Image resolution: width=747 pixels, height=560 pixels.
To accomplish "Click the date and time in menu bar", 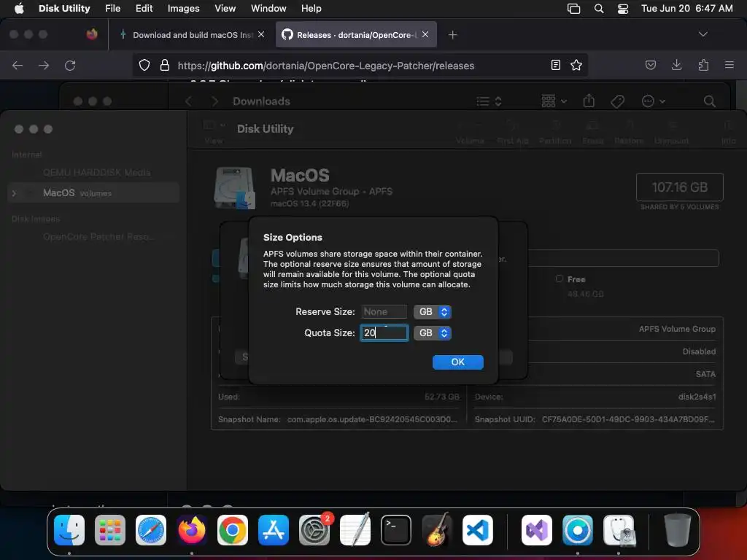I will point(687,9).
